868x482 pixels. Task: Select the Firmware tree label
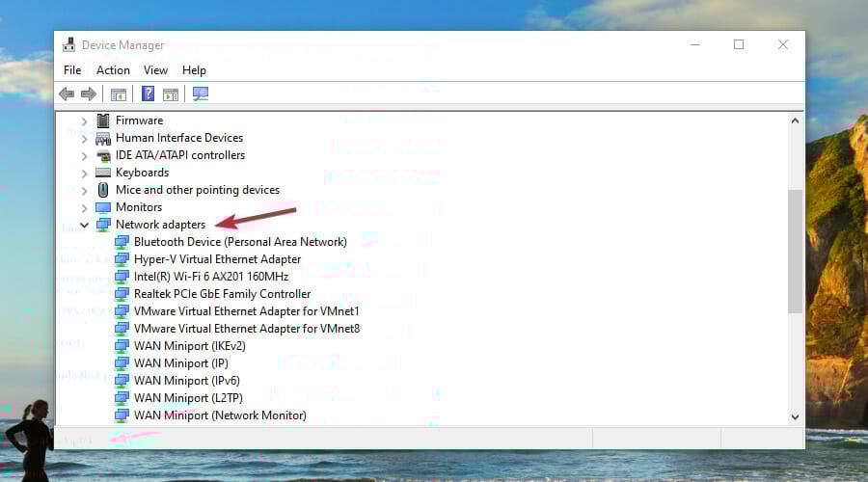139,120
